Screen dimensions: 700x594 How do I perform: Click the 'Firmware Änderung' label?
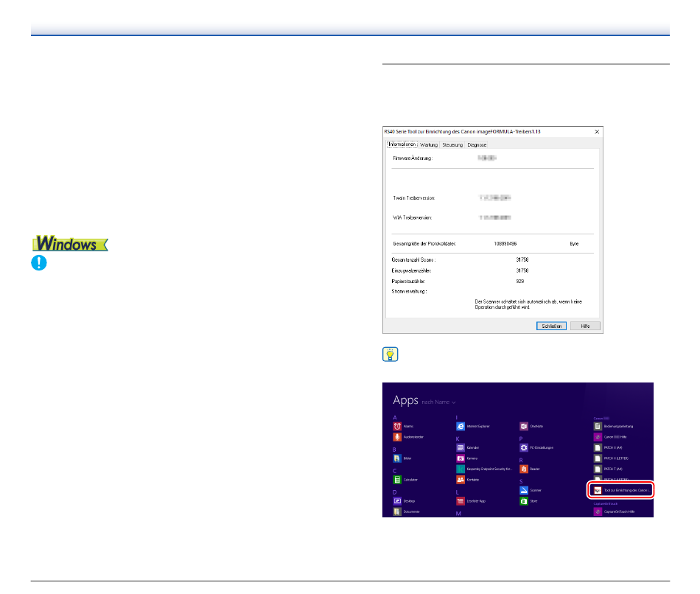tap(413, 158)
